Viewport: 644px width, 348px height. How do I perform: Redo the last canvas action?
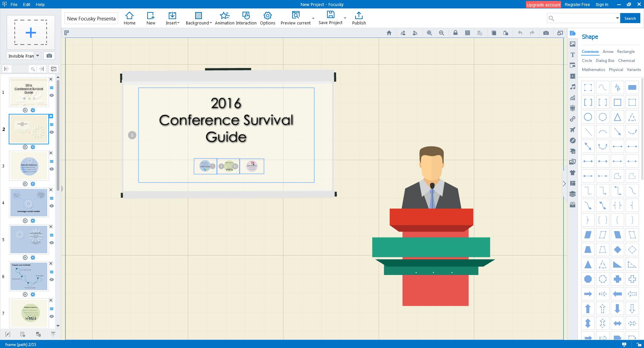[532, 33]
